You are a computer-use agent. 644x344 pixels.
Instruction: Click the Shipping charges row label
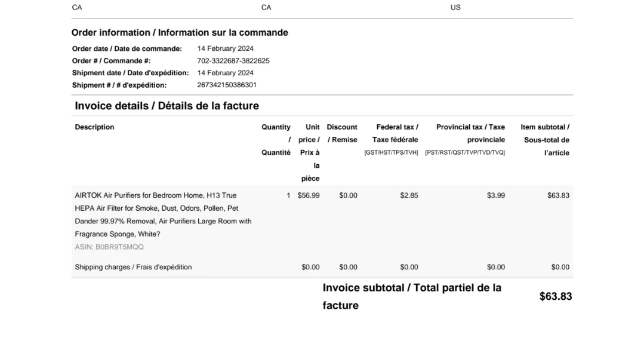point(133,267)
